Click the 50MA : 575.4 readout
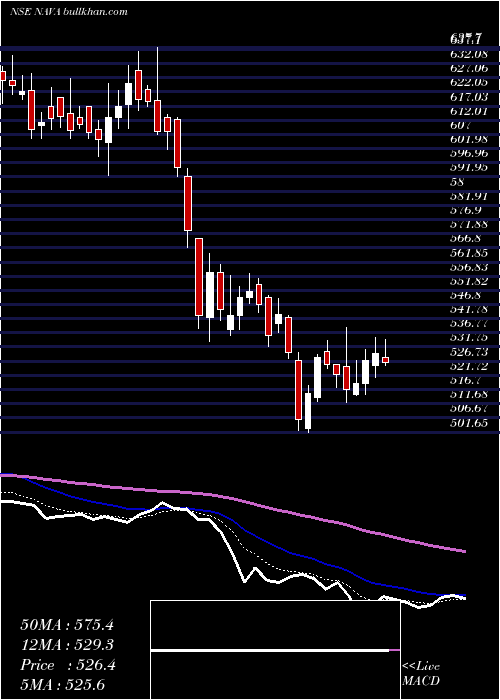The width and height of the screenshot is (500, 700). click(x=67, y=625)
